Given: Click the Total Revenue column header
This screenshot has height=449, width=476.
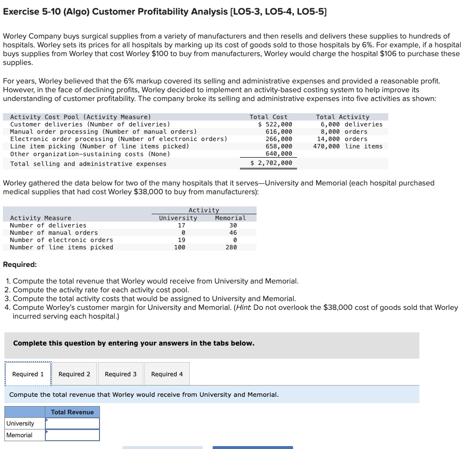Looking at the screenshot, I should point(72,412).
